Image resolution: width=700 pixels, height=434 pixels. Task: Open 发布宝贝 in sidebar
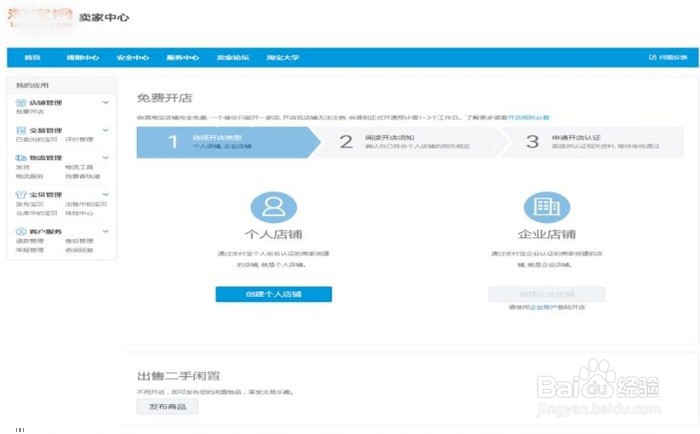[x=30, y=204]
